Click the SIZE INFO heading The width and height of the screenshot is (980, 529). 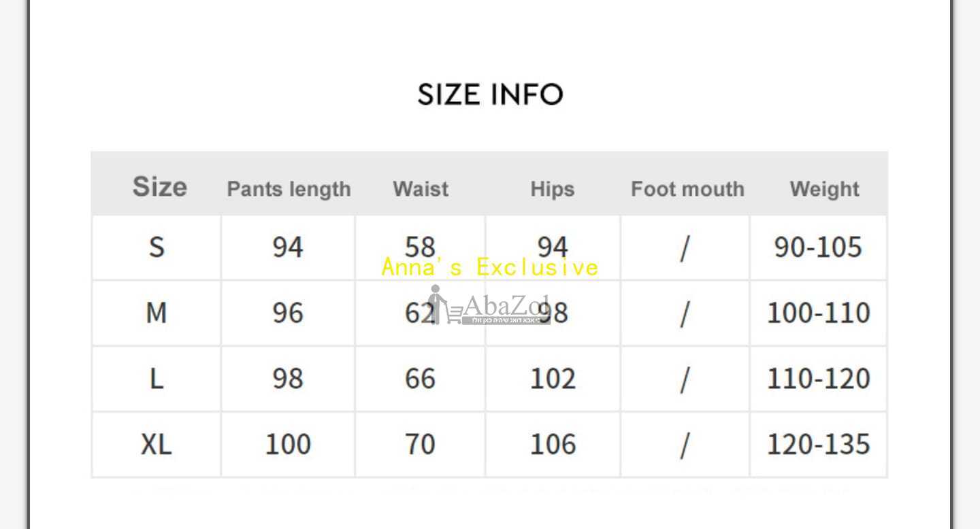(490, 95)
